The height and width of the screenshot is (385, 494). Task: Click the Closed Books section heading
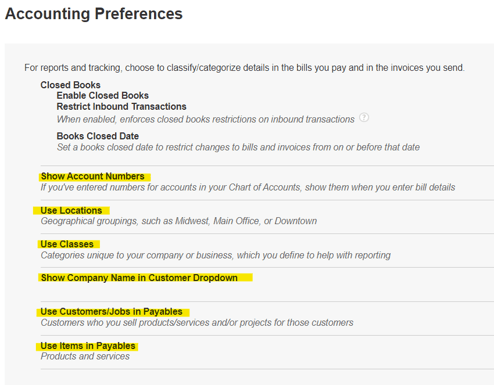[70, 85]
